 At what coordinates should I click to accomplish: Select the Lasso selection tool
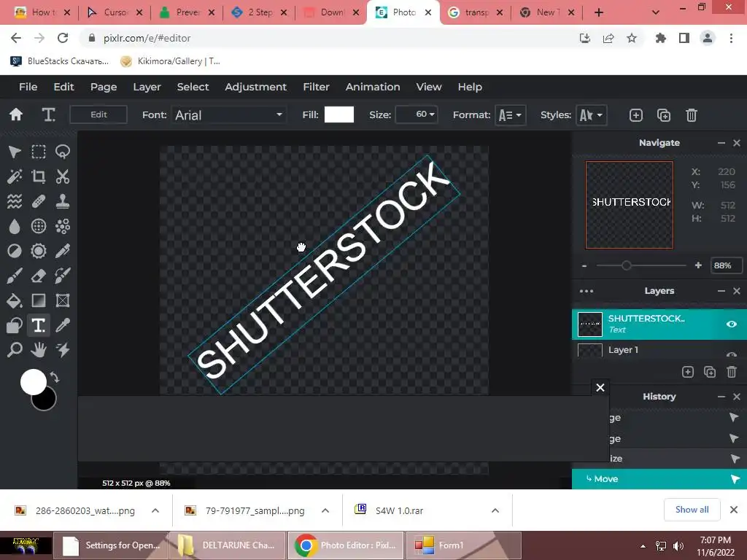63,152
